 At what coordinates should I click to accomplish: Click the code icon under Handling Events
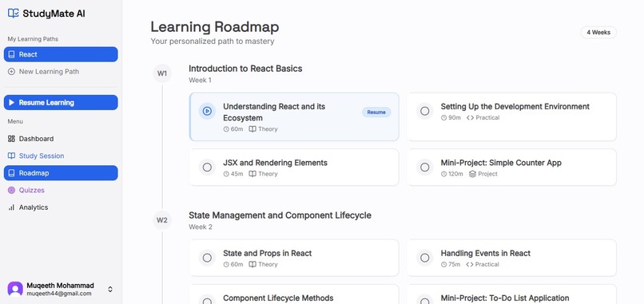pos(470,265)
